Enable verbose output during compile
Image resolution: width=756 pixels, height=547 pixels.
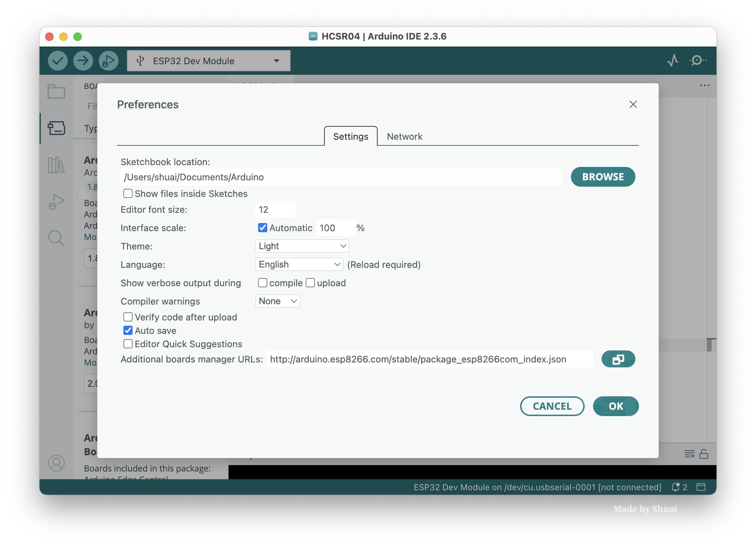(262, 283)
